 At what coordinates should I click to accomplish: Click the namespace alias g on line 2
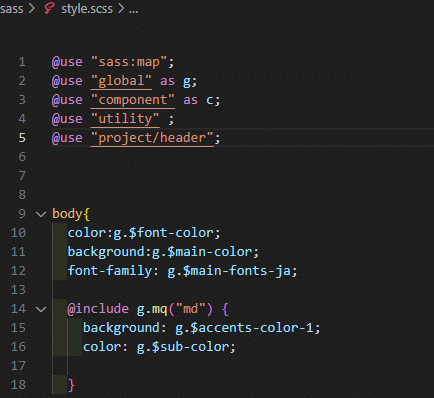(x=187, y=82)
